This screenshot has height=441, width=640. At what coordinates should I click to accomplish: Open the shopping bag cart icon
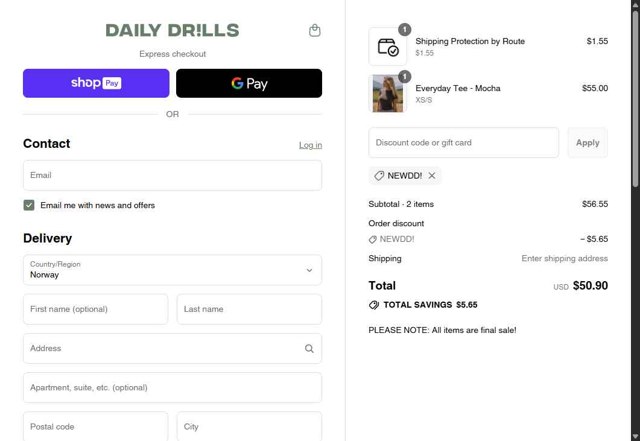coord(314,31)
